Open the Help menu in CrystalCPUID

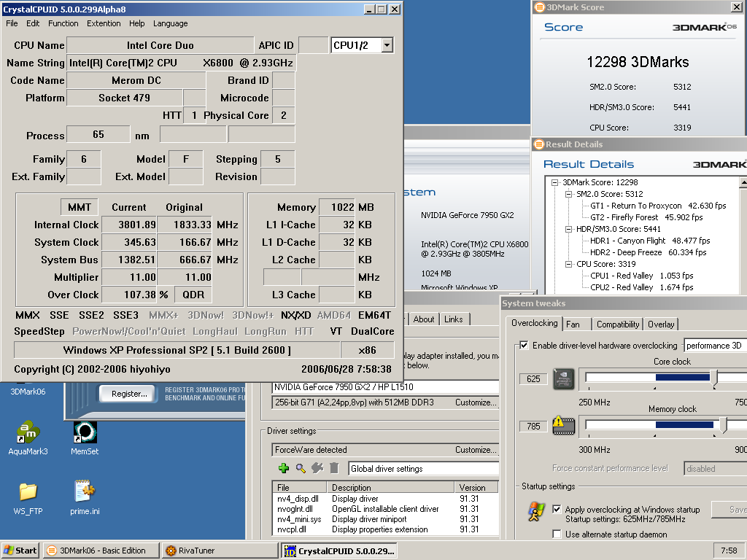(x=136, y=23)
